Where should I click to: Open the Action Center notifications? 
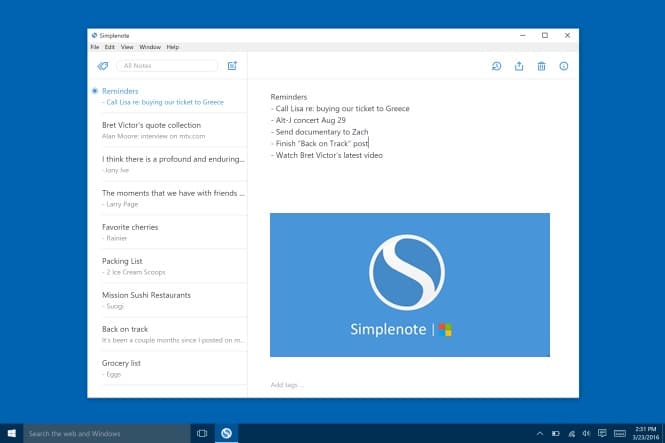(x=602, y=433)
